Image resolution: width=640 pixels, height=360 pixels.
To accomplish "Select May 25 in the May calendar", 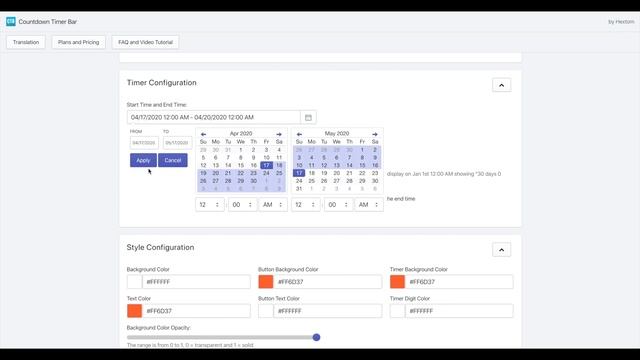I will [x=312, y=181].
